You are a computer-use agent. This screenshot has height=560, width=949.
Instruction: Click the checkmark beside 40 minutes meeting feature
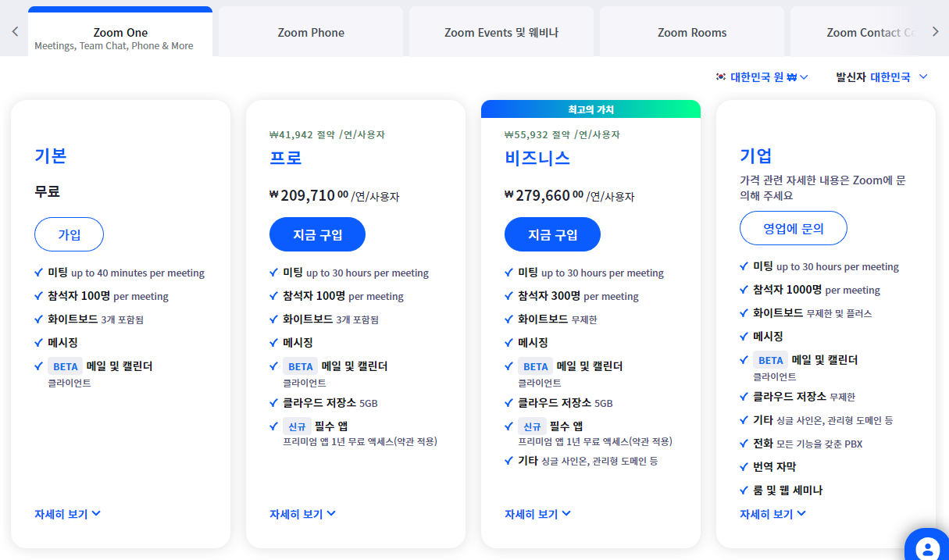[39, 273]
